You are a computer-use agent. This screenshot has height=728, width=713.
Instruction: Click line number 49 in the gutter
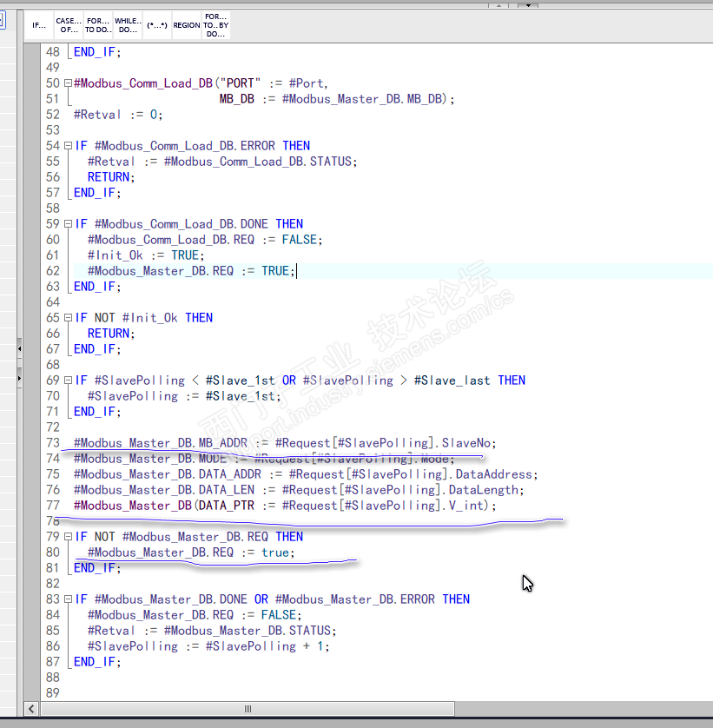[x=52, y=68]
